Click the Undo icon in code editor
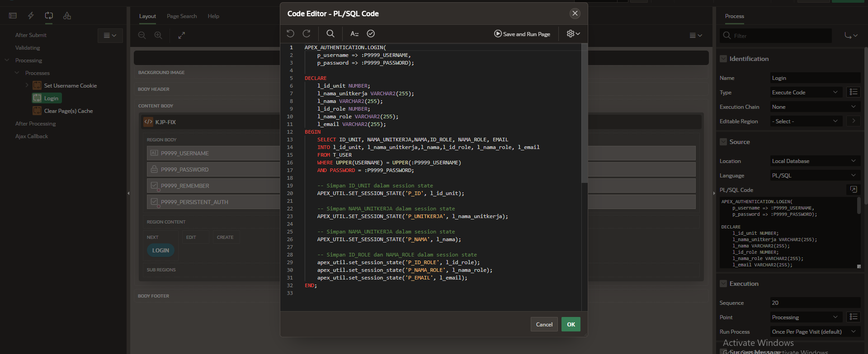This screenshot has width=868, height=354. click(290, 33)
